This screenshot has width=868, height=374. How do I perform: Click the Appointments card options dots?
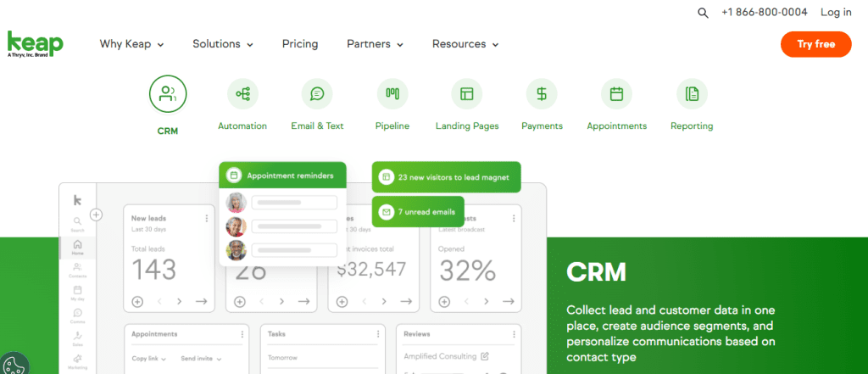(x=242, y=334)
